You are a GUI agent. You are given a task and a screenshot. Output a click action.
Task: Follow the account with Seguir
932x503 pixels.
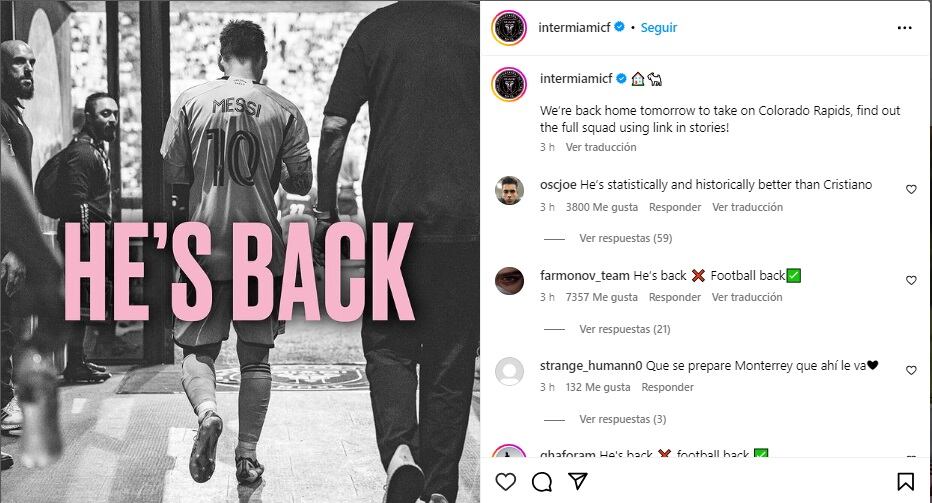[x=659, y=27]
